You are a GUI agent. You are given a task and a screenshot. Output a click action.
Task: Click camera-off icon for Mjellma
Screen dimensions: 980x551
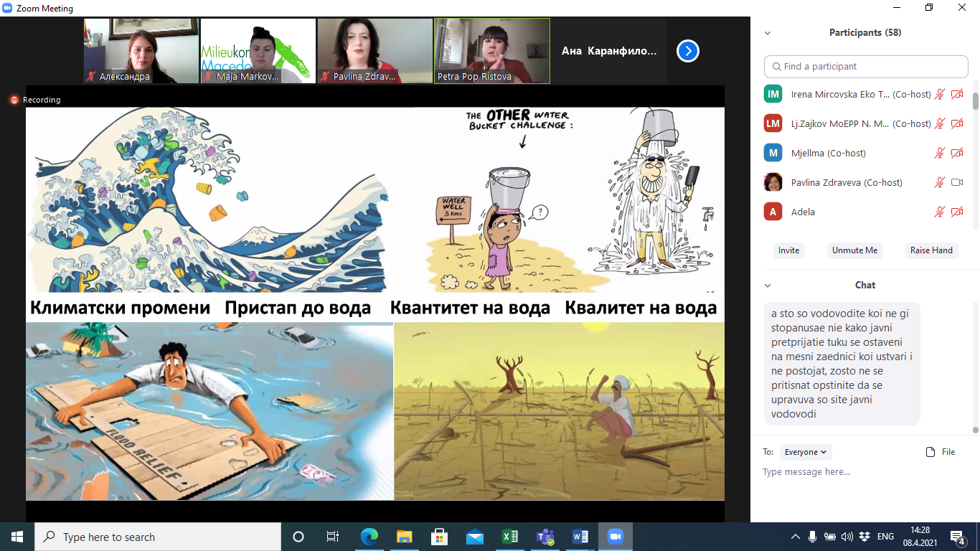pos(957,153)
